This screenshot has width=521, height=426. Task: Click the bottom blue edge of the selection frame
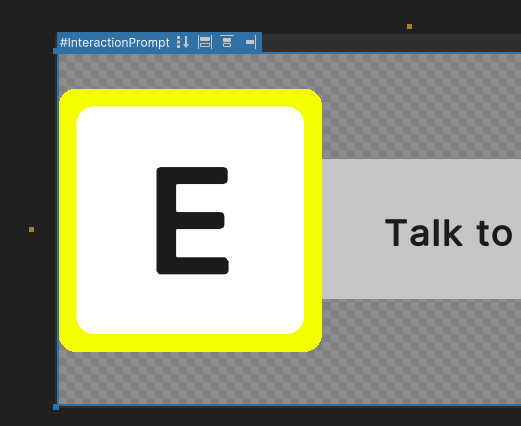pos(289,405)
